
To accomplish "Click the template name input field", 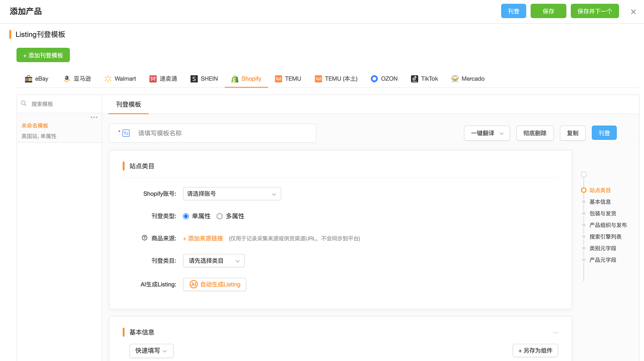I will point(223,133).
